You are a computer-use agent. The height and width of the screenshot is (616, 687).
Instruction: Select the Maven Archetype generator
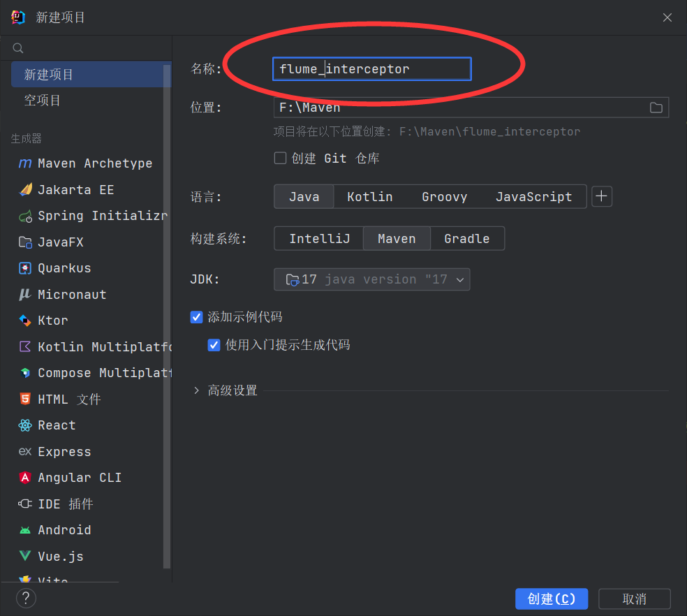click(x=95, y=163)
